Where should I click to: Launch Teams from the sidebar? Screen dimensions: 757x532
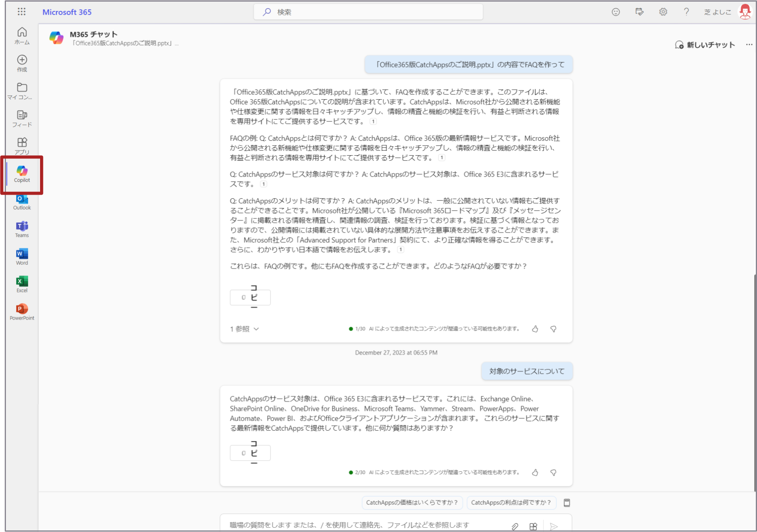(22, 229)
